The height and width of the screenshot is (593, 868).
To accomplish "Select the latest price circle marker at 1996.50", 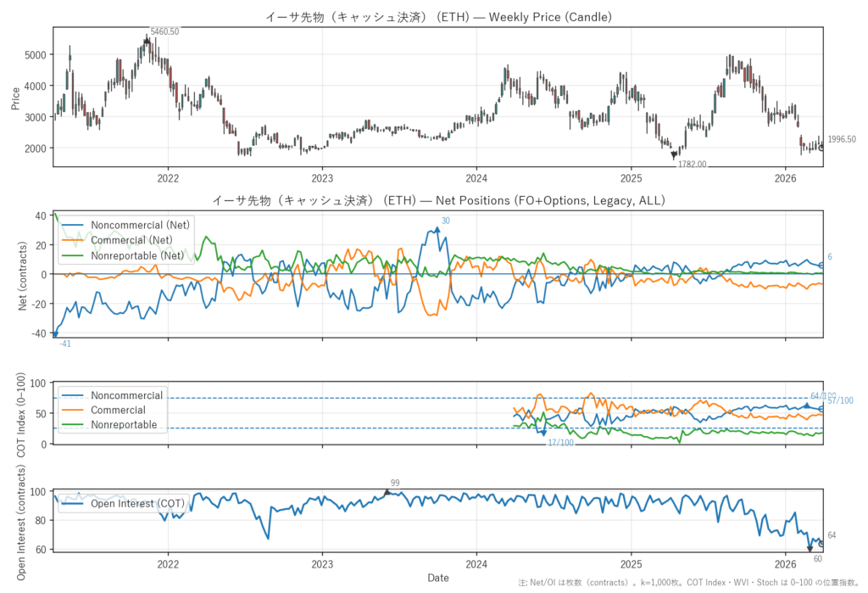I will (821, 148).
